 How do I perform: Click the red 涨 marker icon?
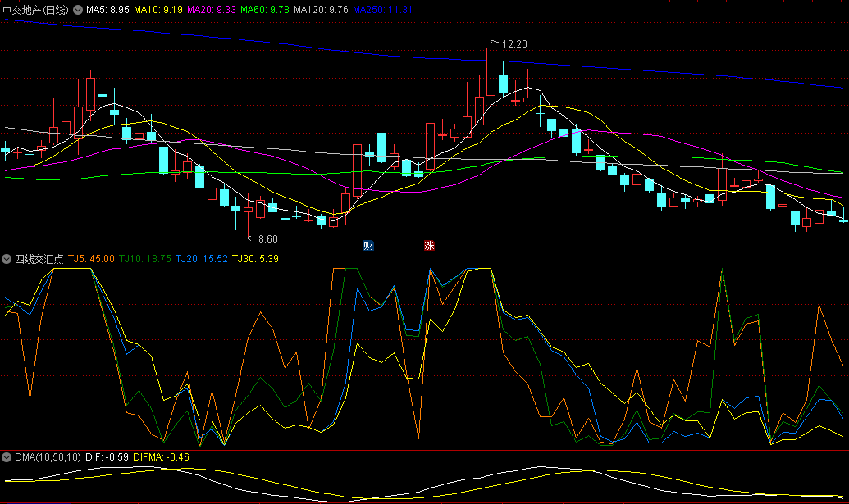click(429, 246)
